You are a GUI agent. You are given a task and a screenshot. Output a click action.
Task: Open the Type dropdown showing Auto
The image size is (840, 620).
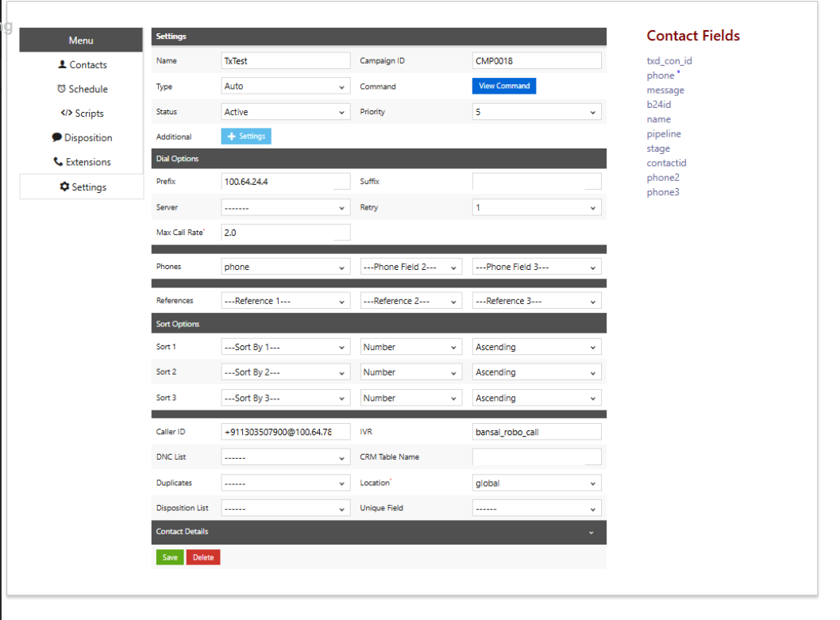click(285, 87)
